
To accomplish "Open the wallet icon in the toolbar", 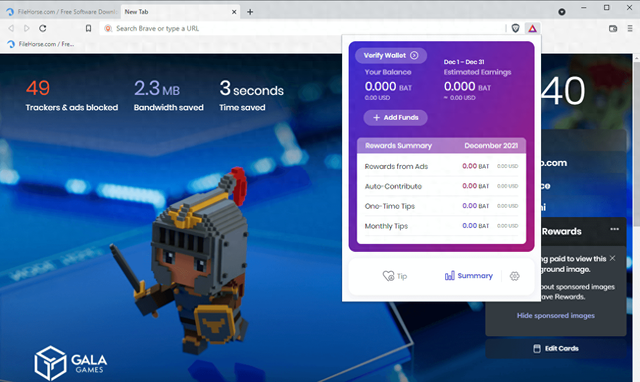I will [x=613, y=29].
